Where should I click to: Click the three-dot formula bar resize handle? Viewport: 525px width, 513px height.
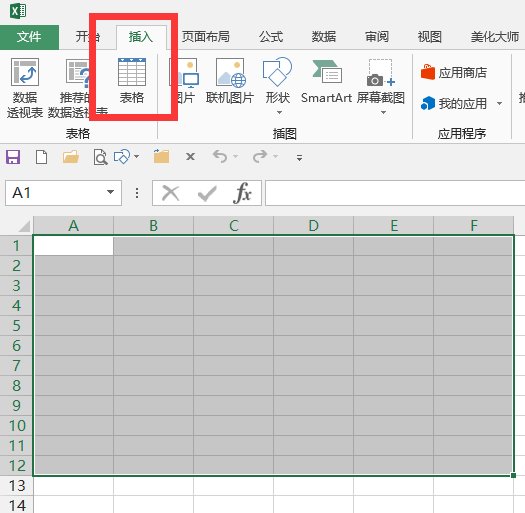click(137, 193)
